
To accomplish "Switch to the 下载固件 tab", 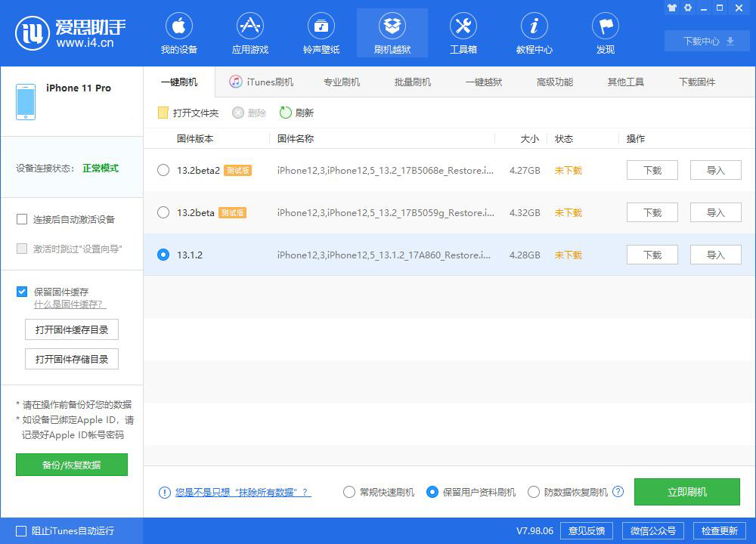I will click(x=696, y=82).
